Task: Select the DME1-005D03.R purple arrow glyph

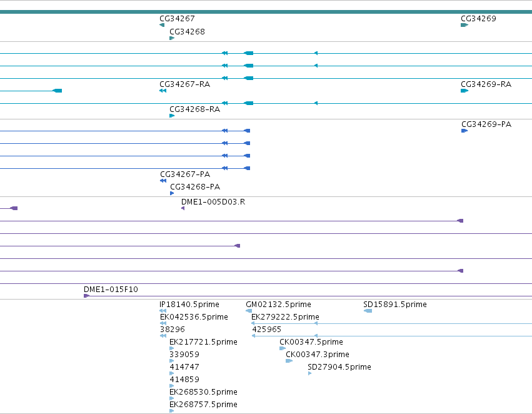Action: tap(183, 208)
